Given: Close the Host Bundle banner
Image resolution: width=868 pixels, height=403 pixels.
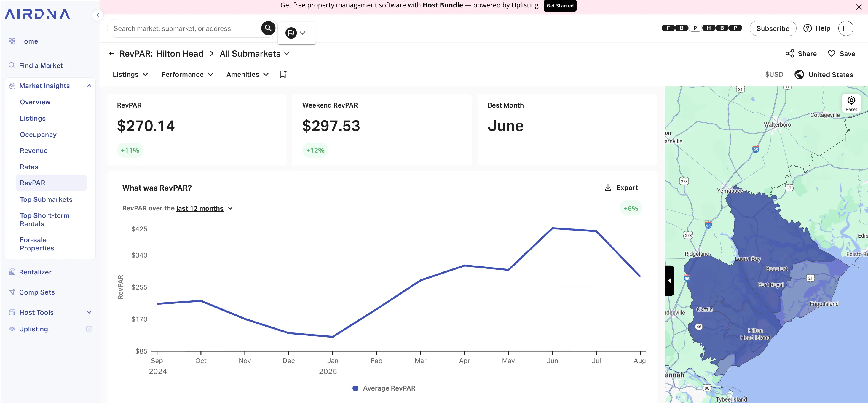Looking at the screenshot, I should pyautogui.click(x=858, y=7).
